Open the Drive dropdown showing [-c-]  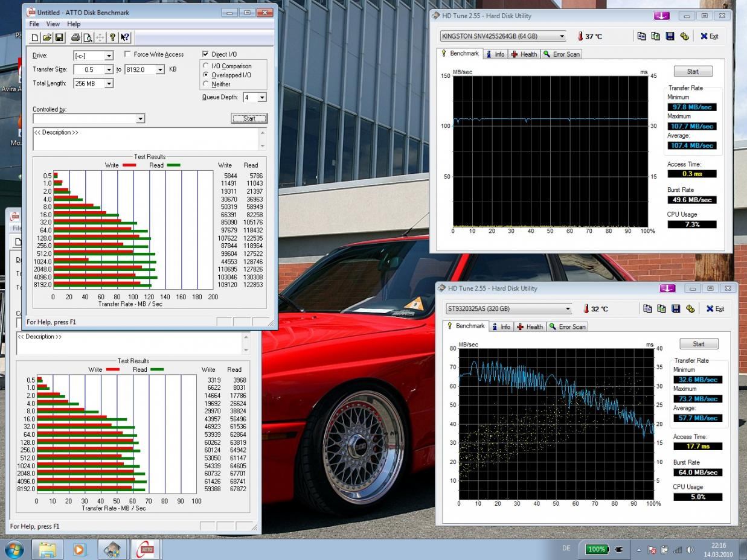109,56
